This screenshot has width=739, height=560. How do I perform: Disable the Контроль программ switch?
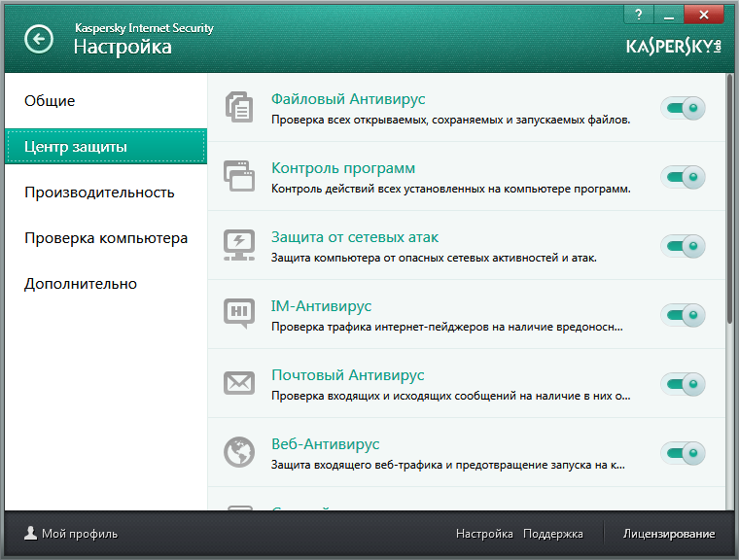point(683,177)
